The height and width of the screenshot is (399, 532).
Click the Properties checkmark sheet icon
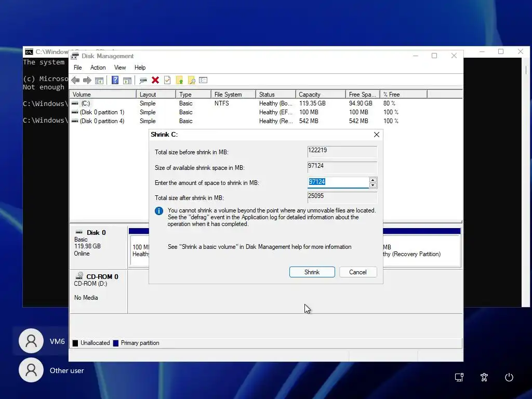pyautogui.click(x=167, y=80)
